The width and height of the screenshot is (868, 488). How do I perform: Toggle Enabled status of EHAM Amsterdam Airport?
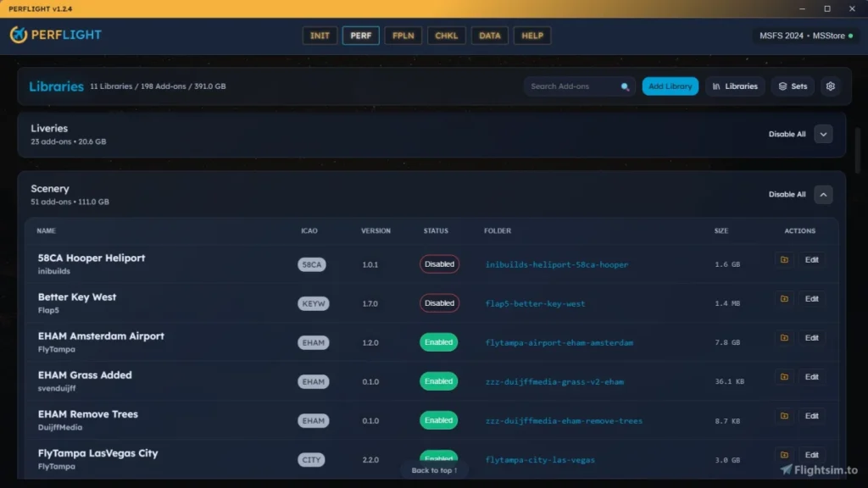point(438,342)
